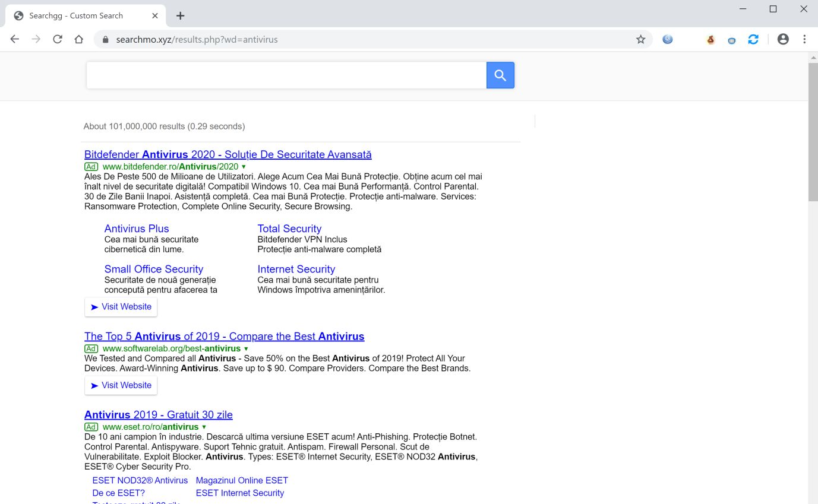Expand the dropdown arrow next to softwarelab.org URL
818x504 pixels.
(x=246, y=349)
